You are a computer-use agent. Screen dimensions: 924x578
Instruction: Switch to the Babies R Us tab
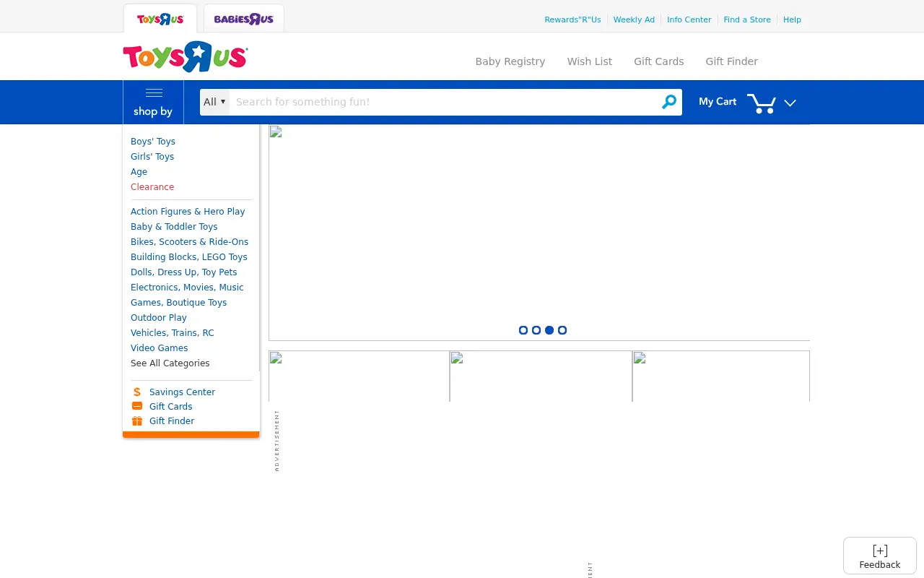pos(244,19)
